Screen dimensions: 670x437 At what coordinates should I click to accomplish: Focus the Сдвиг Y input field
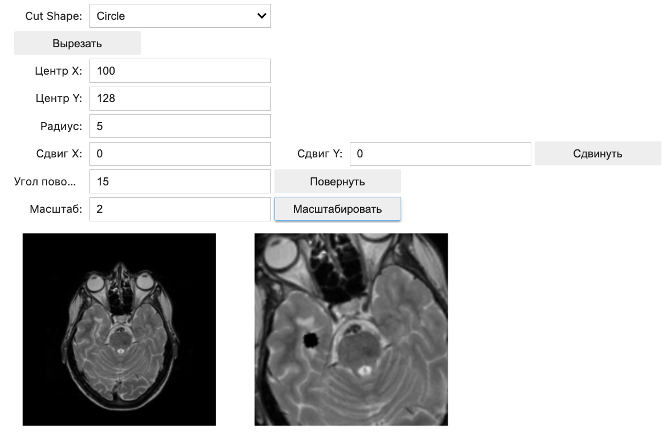440,154
